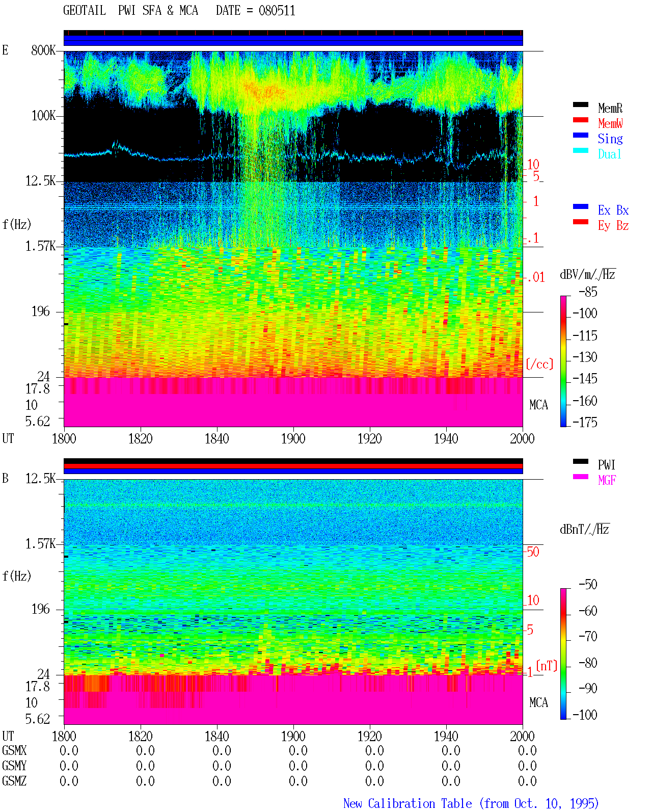Click the red status bar above B spectrogram
Viewport: 652px width, 812px height.
(x=293, y=466)
